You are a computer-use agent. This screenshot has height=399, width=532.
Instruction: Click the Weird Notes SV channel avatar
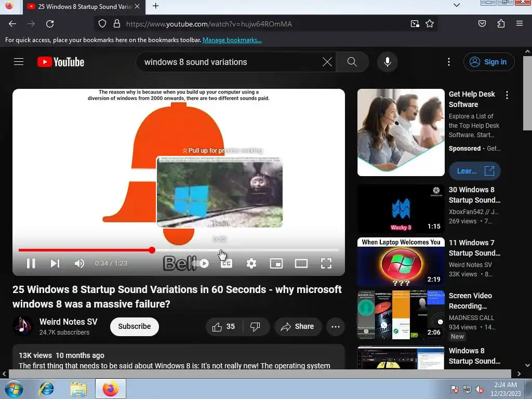(x=23, y=326)
